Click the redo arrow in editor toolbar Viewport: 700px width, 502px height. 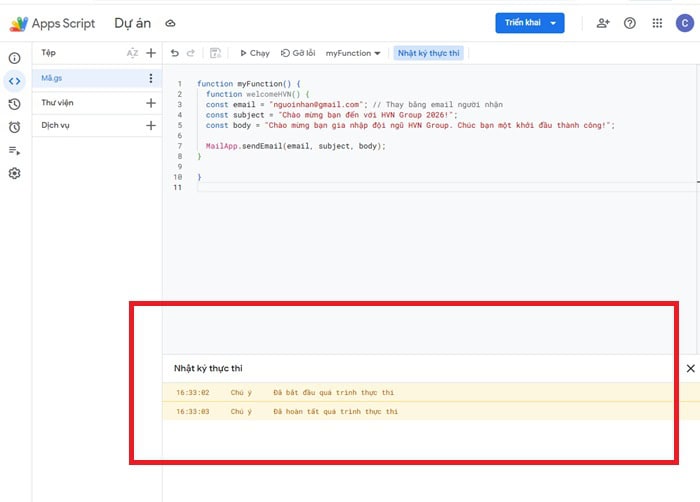(x=192, y=53)
